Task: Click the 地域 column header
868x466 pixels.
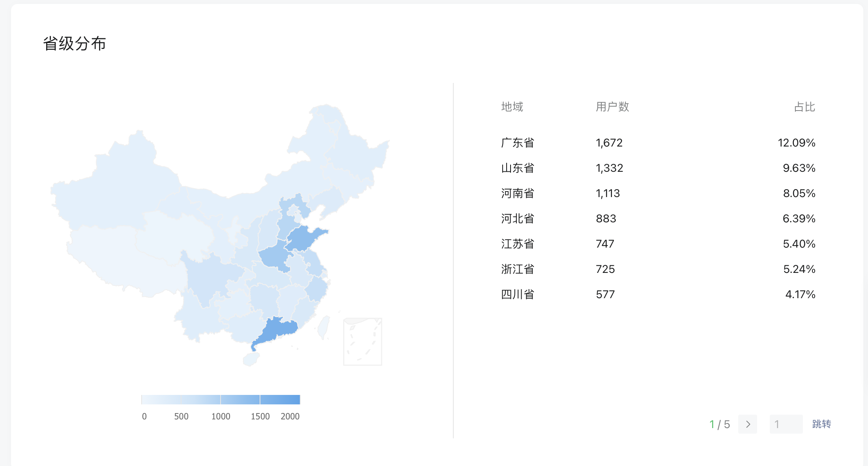Action: [512, 107]
